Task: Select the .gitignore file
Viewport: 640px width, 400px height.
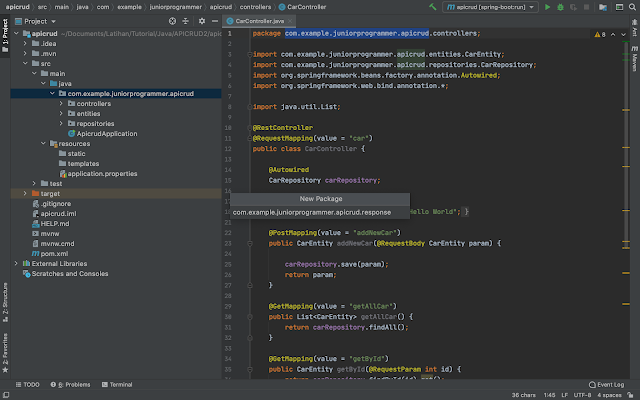Action: 51,204
